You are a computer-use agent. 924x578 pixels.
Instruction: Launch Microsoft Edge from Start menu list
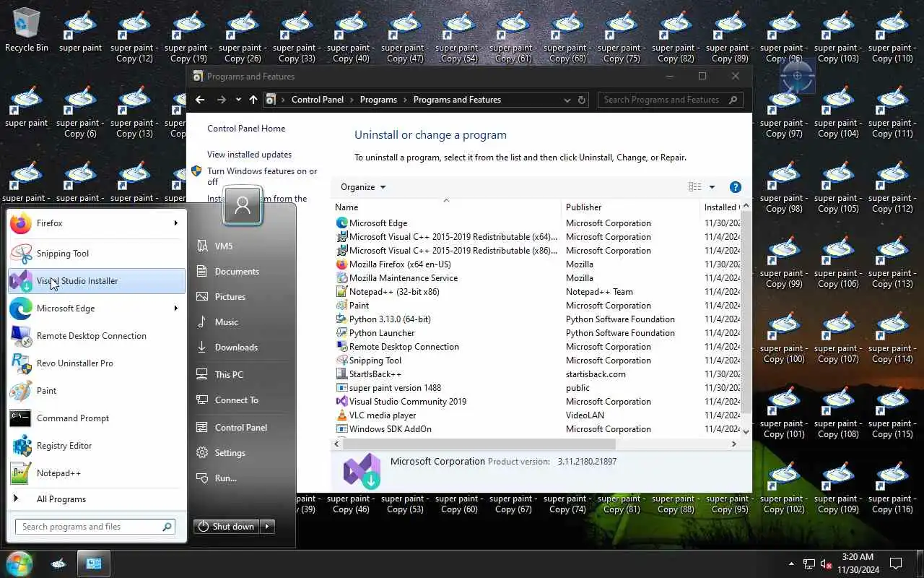coord(97,309)
